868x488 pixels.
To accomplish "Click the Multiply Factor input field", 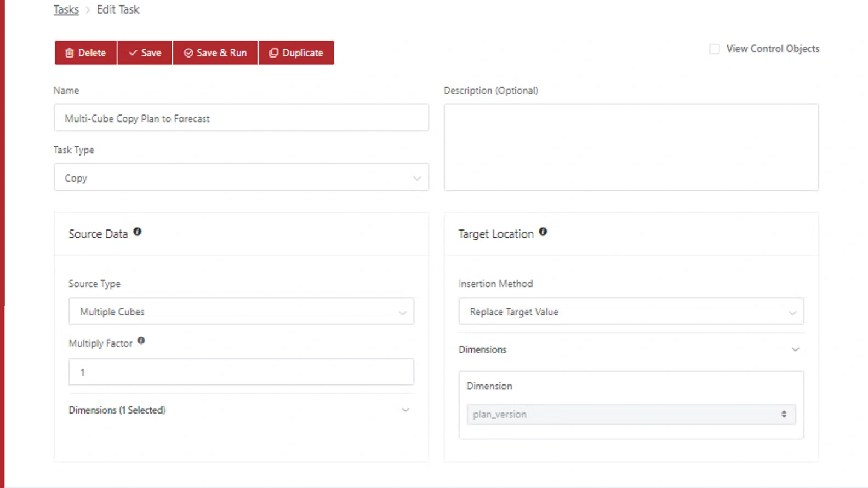I will coord(241,372).
